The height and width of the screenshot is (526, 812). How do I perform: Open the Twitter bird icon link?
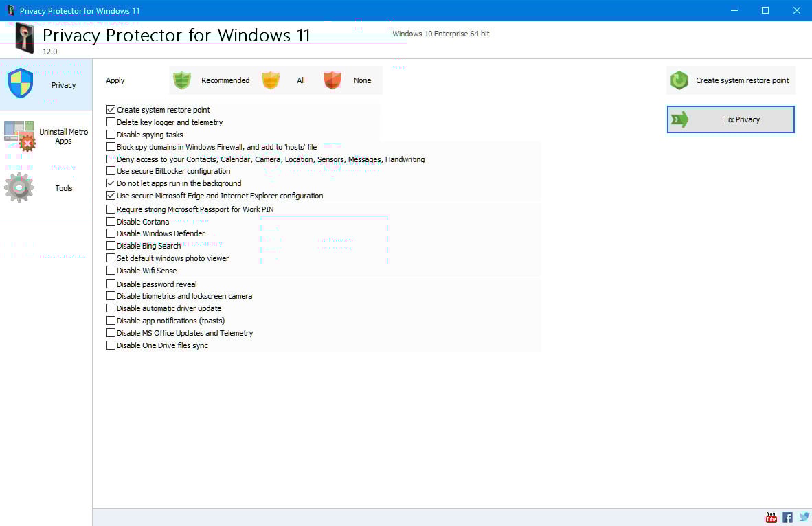(804, 516)
